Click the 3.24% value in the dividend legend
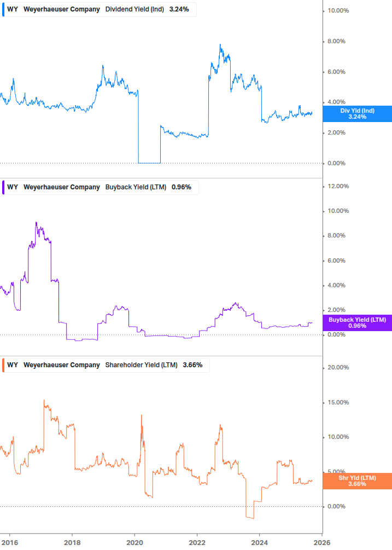 179,9
